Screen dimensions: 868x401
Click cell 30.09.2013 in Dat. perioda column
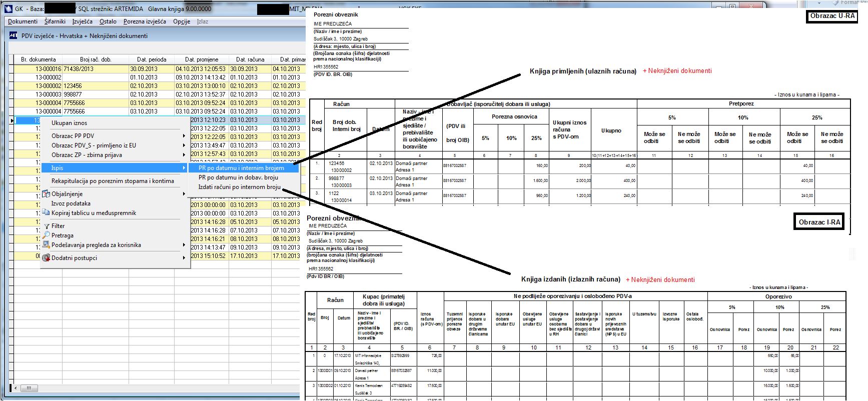152,69
